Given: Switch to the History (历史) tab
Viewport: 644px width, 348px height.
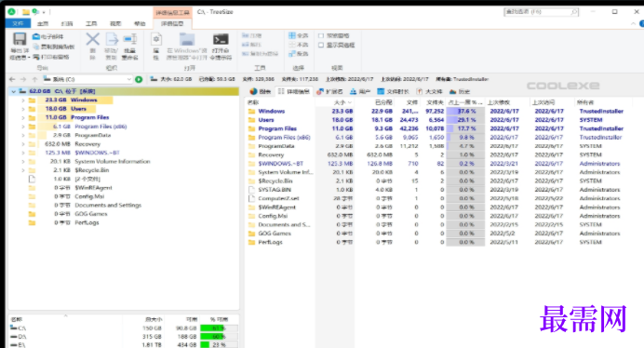Looking at the screenshot, I should tap(460, 91).
